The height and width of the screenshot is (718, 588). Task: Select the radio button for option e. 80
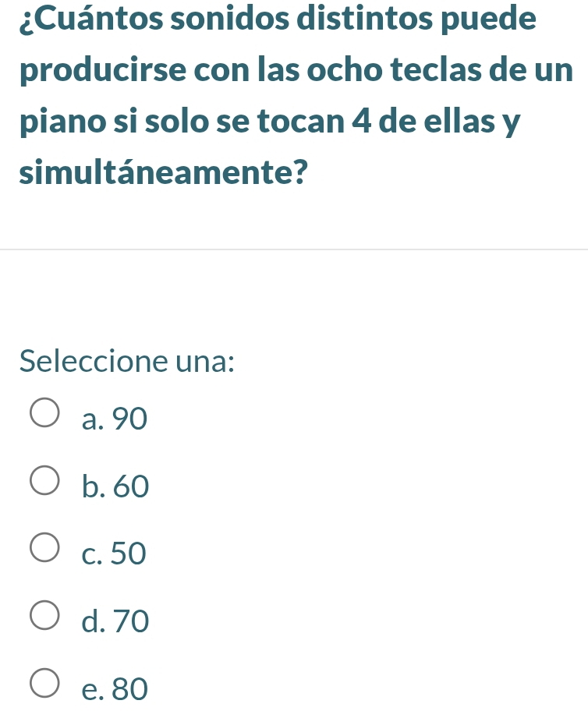(x=44, y=683)
